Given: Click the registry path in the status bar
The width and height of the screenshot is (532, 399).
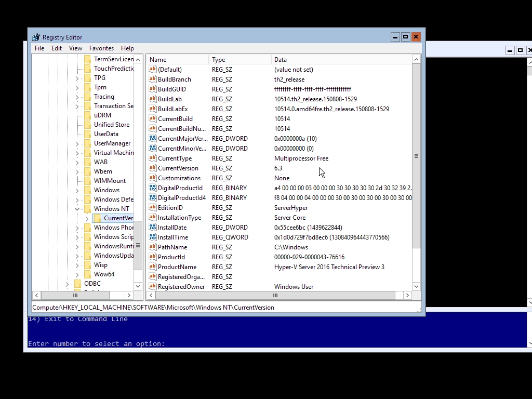Looking at the screenshot, I should coord(153,308).
